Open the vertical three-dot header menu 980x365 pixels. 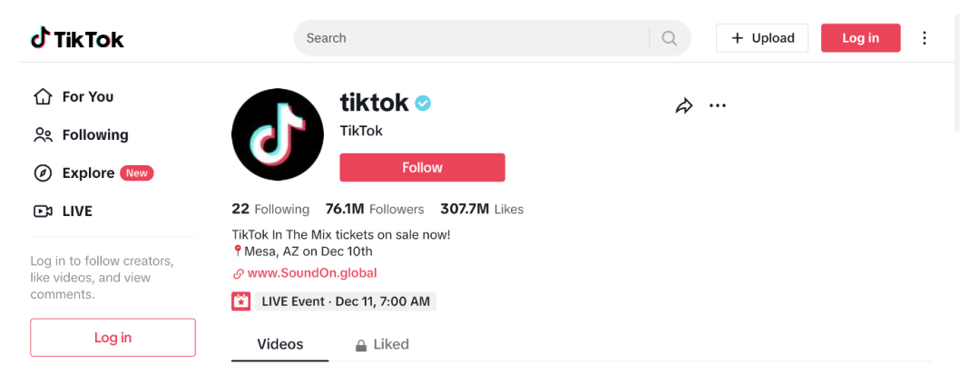tap(925, 38)
